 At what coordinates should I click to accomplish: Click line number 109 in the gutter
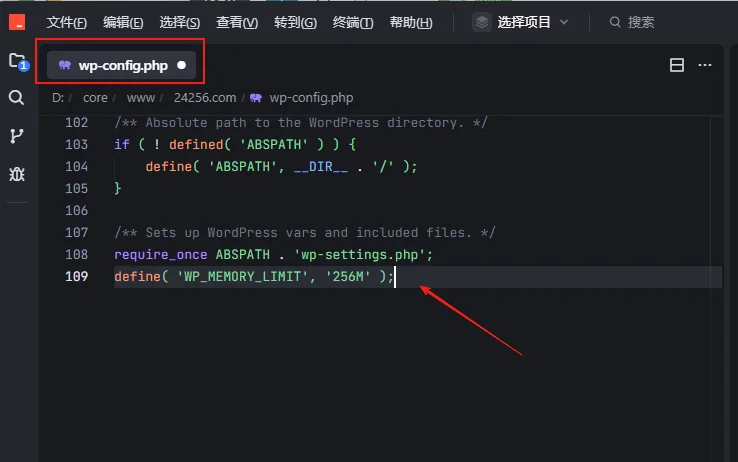tap(76, 277)
